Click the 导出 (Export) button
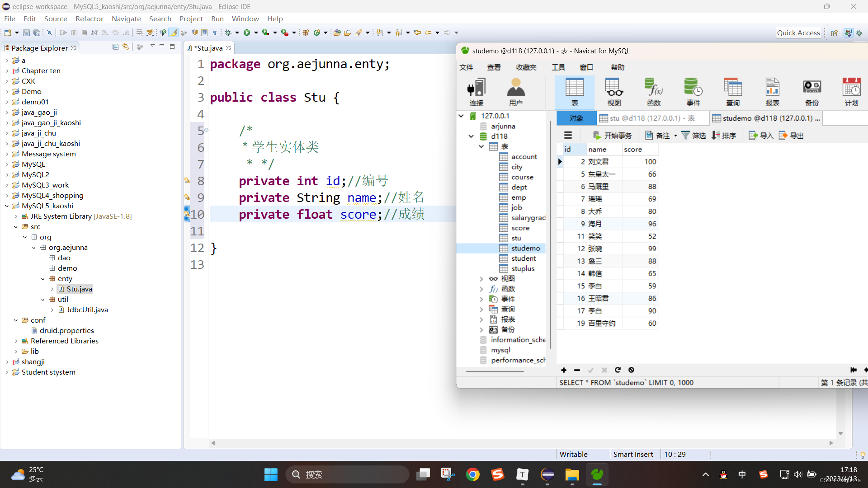Image resolution: width=868 pixels, height=488 pixels. (791, 136)
